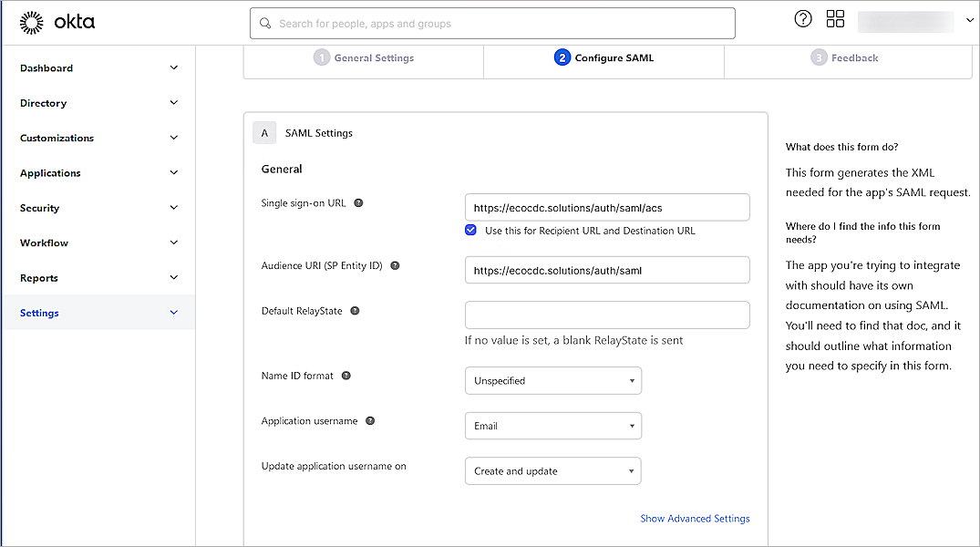The height and width of the screenshot is (547, 980).
Task: Open the help question mark icon
Action: click(803, 18)
